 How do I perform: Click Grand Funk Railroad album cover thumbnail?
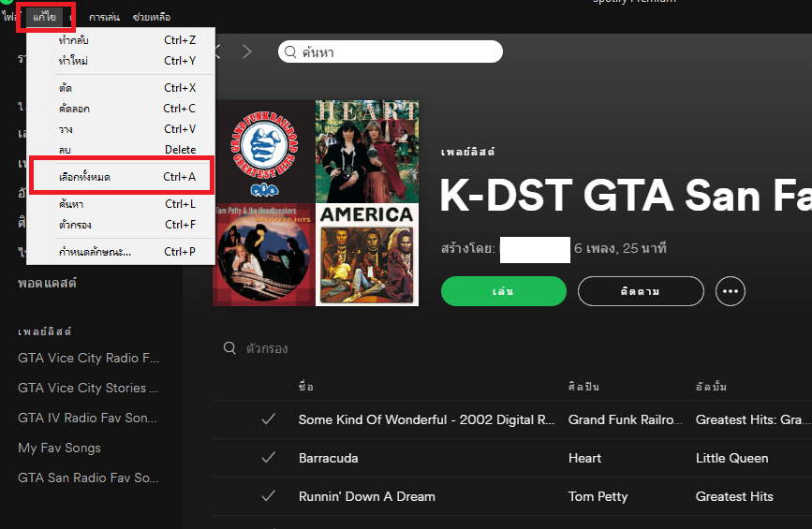264,152
